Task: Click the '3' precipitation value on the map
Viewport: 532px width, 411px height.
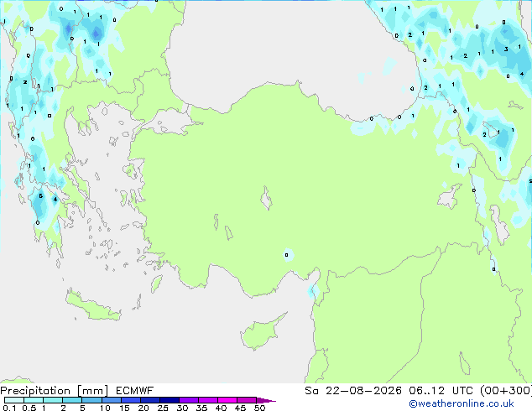Action: click(x=506, y=49)
